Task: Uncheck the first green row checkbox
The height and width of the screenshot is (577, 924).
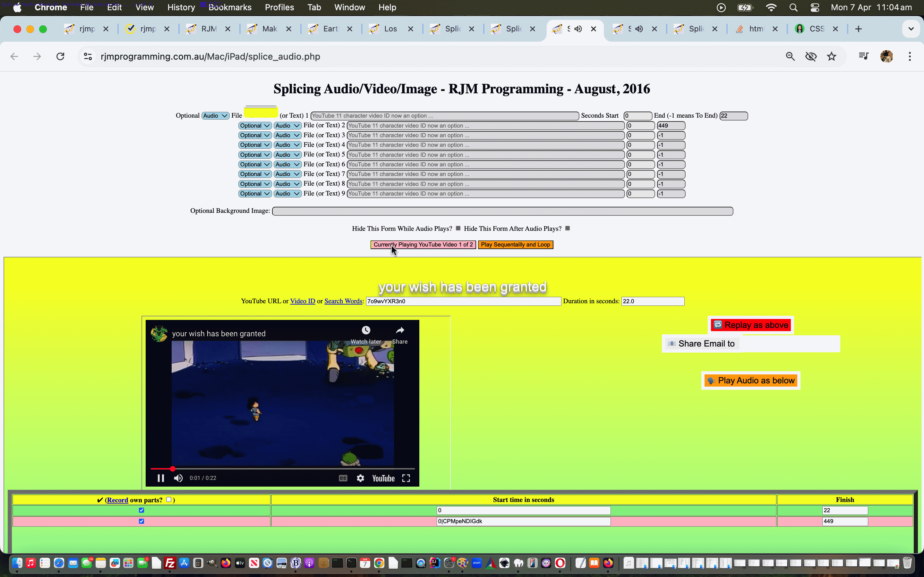Action: coord(142,510)
